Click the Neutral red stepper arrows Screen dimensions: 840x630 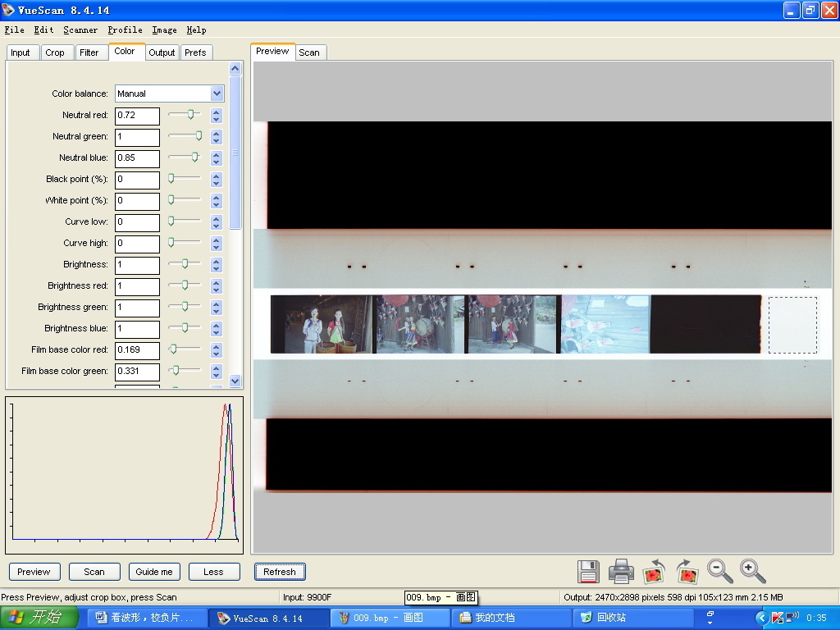(x=217, y=116)
